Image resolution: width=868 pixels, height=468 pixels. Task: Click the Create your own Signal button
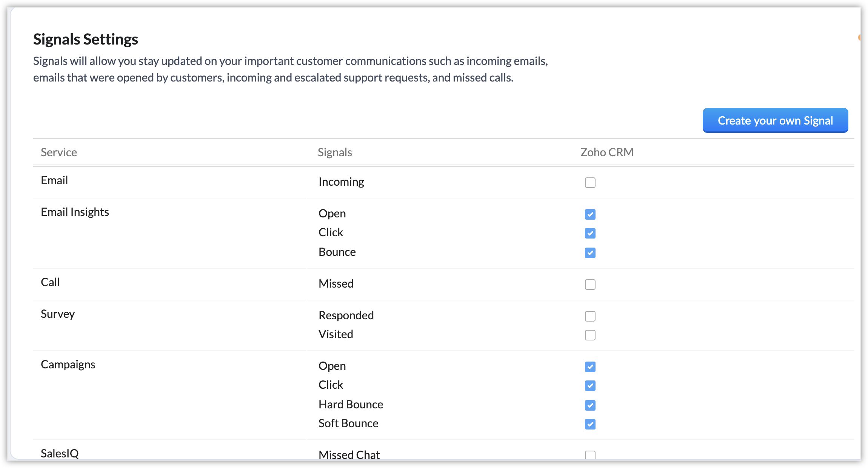[x=775, y=120]
